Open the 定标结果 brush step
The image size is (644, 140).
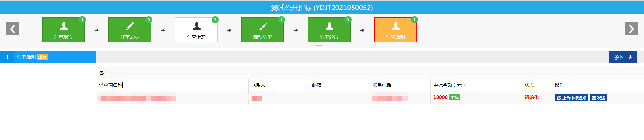(263, 30)
